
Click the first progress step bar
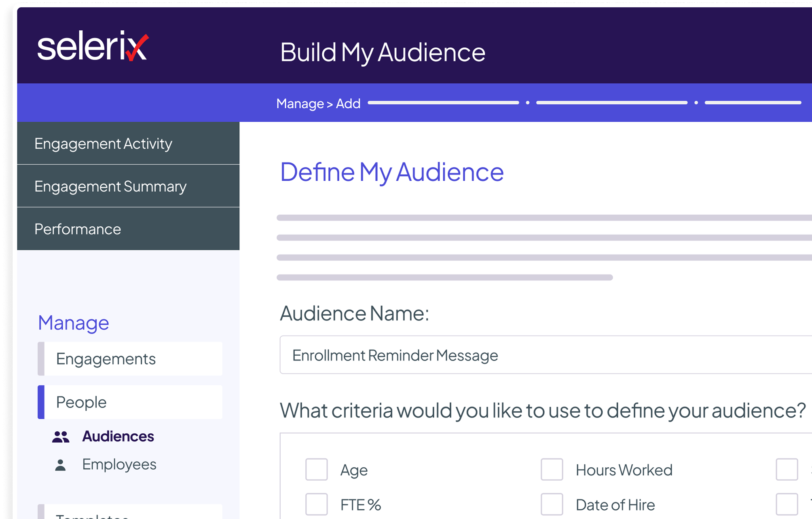(x=443, y=103)
